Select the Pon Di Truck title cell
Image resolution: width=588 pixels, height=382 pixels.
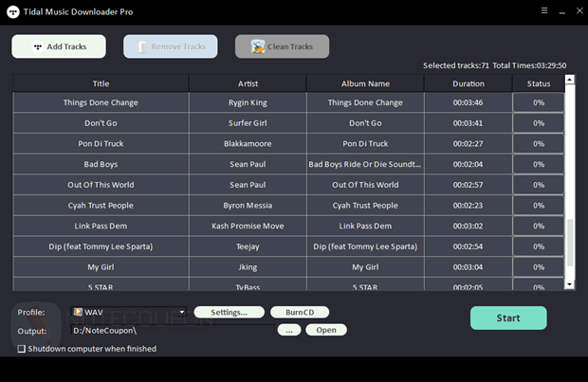point(101,143)
